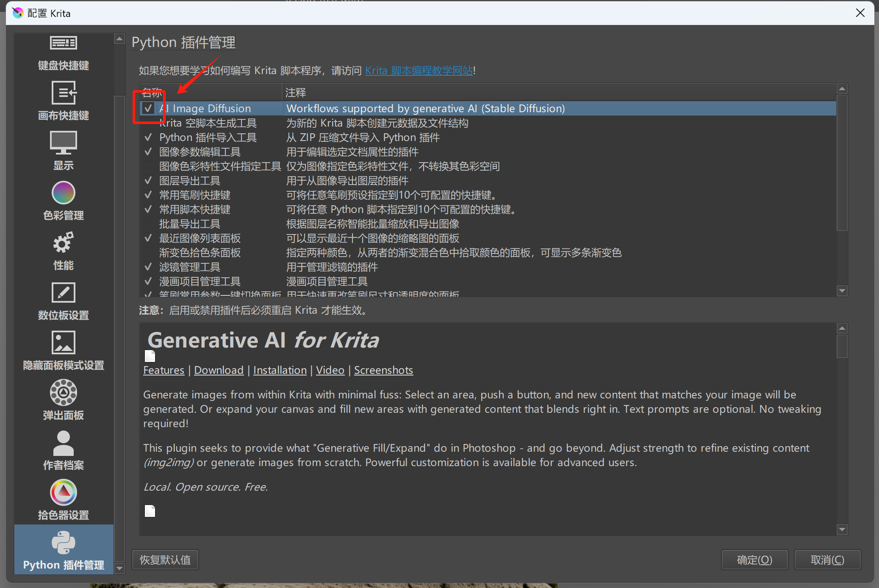
Task: Open the Krita 脚本编程教学网站 link
Action: (x=419, y=70)
